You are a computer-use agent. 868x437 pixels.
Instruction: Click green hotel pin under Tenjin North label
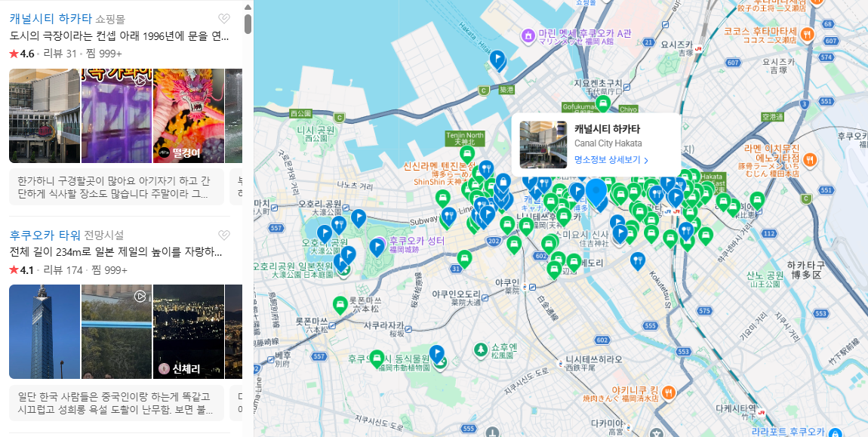coord(466,154)
